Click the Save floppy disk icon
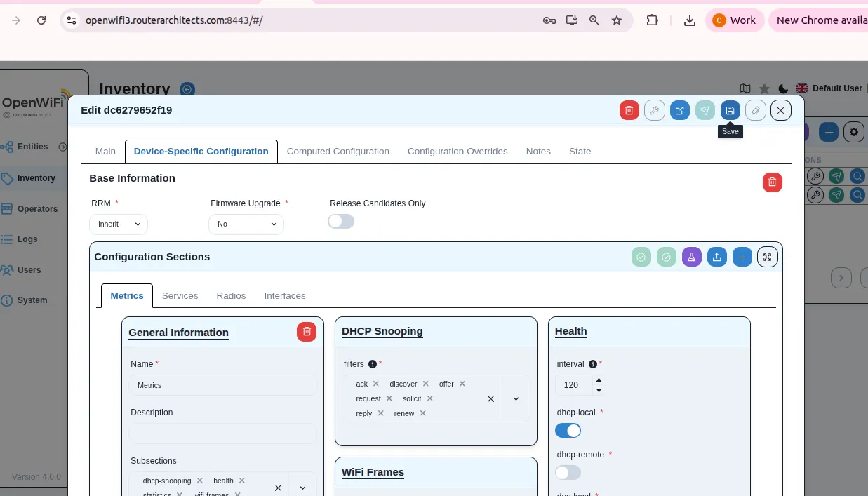Screen dimensions: 868x496 [x=730, y=110]
